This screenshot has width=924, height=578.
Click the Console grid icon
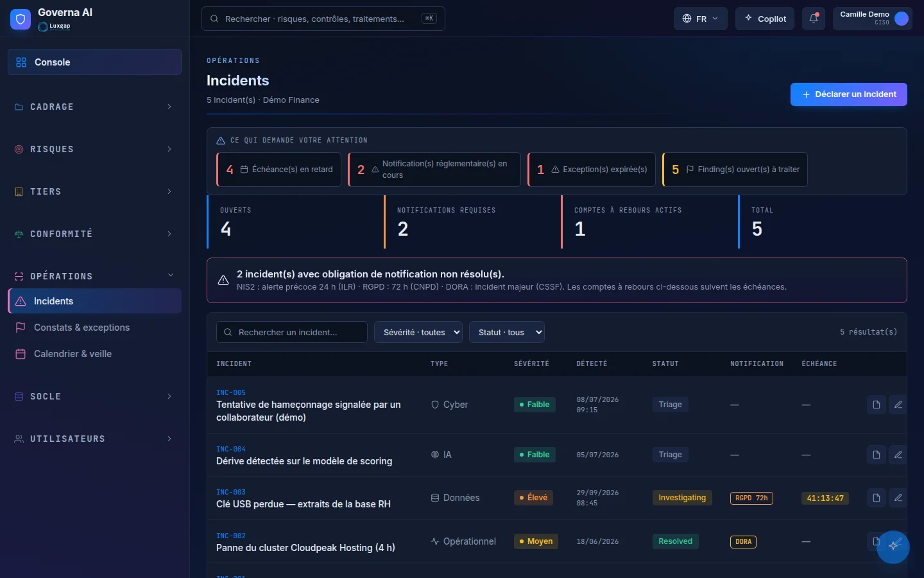(21, 62)
